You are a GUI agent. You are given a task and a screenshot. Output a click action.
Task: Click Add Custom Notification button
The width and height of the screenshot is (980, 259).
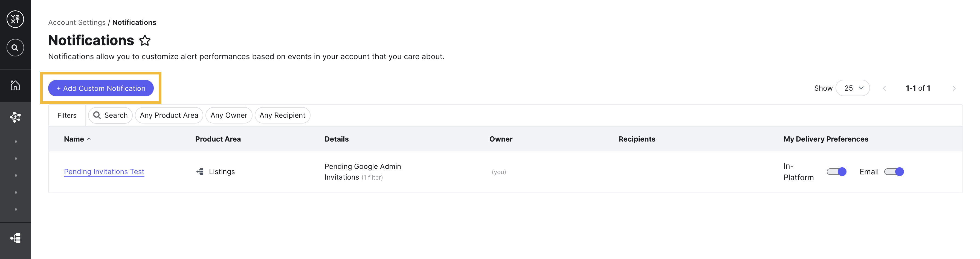click(101, 88)
